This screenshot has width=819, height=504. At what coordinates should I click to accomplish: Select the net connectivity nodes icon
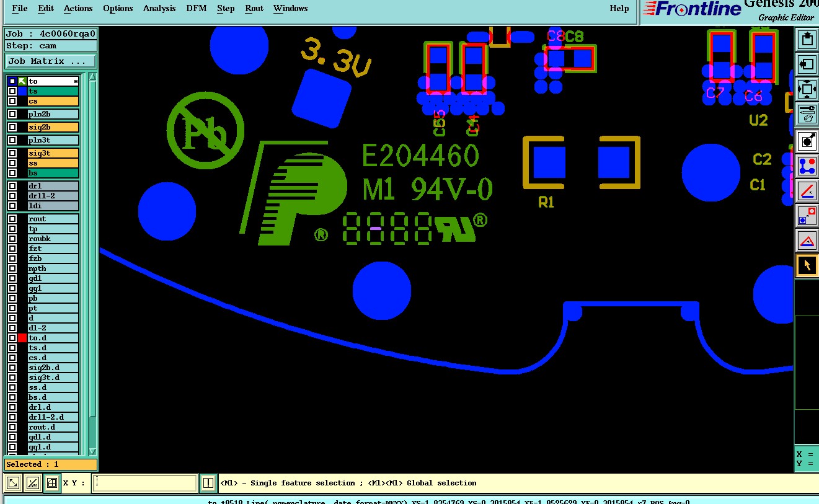point(807,166)
